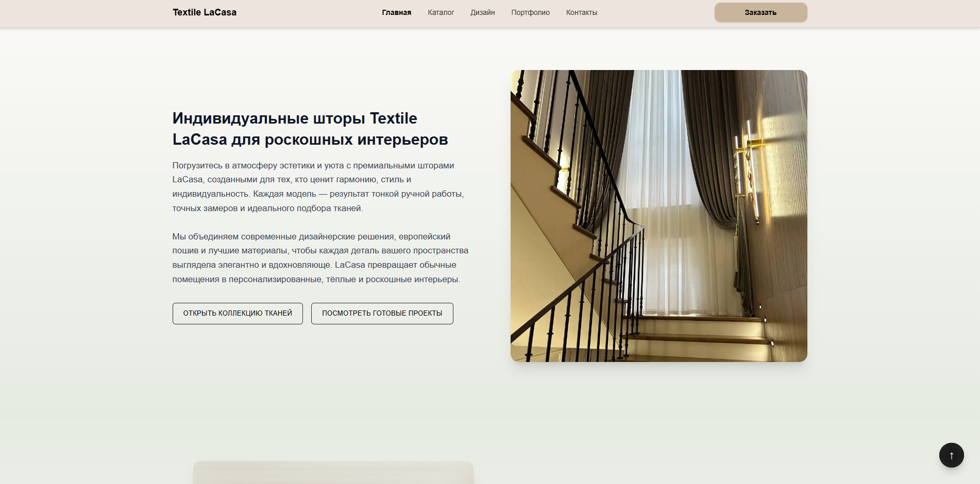Click the Textile LaCasa logo
980x484 pixels.
coord(205,12)
